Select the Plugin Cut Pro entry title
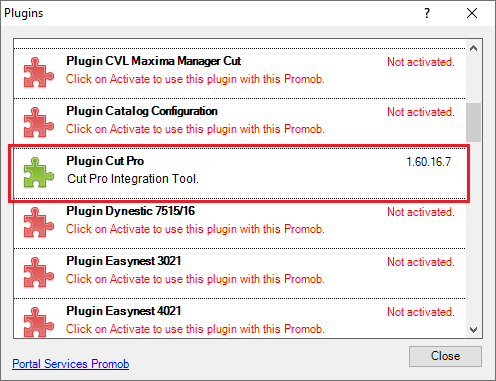 coord(105,161)
